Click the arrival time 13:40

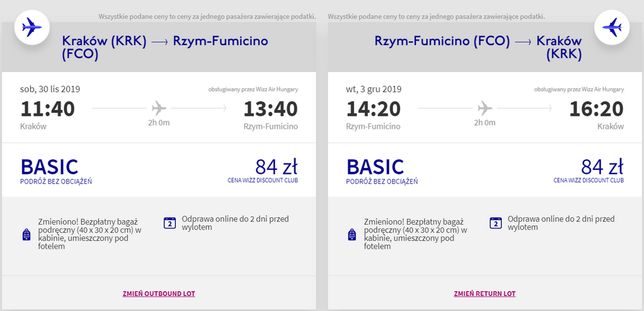click(270, 109)
